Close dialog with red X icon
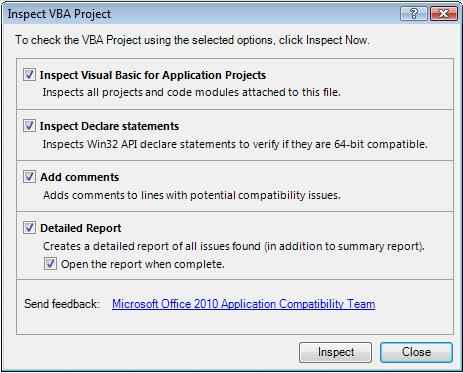 click(444, 13)
